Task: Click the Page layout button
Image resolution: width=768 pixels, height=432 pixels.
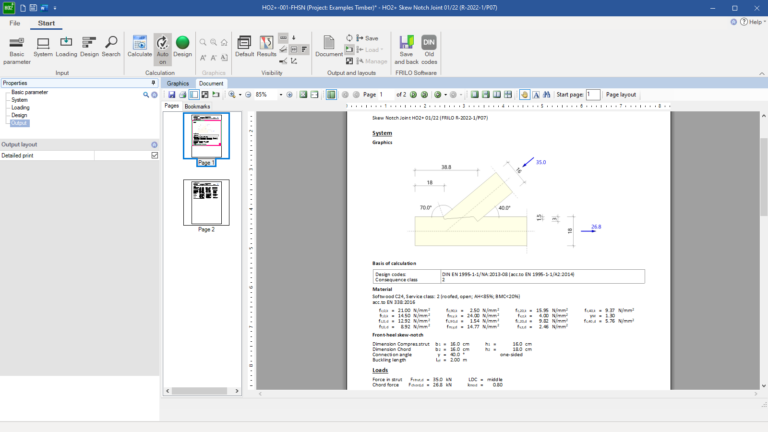Action: [621, 94]
